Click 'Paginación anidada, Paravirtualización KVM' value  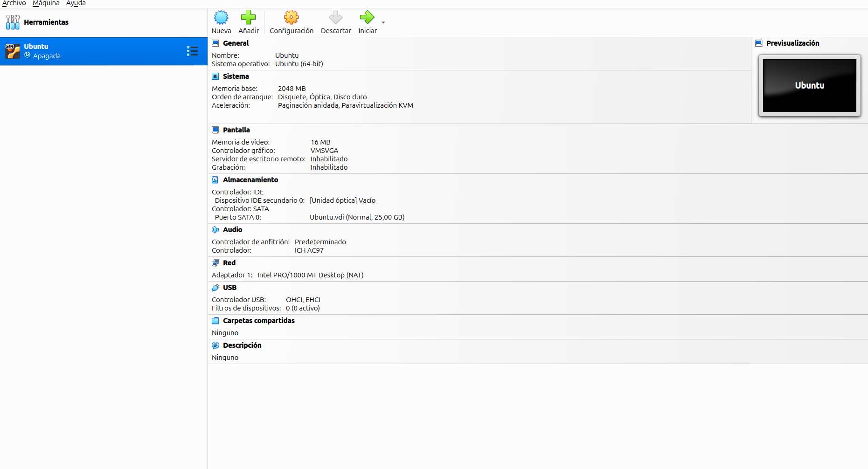click(x=346, y=105)
